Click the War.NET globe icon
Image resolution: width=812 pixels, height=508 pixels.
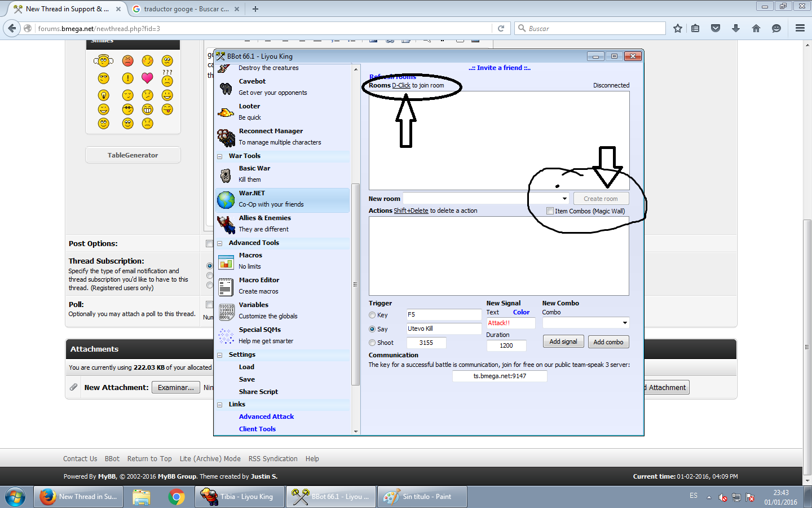[226, 199]
